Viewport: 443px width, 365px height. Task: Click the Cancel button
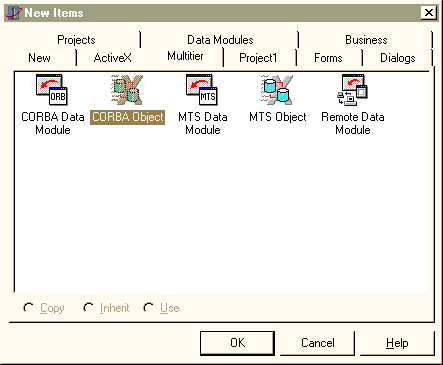[x=317, y=343]
